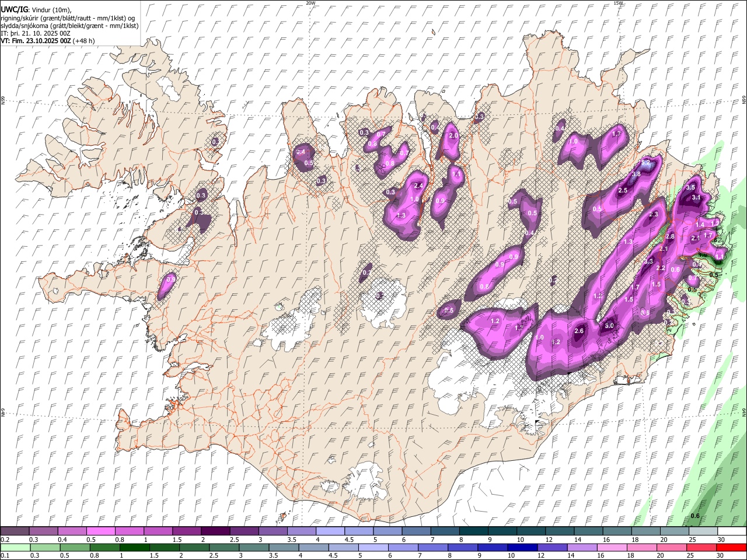This screenshot has width=747, height=560.
Task: Click the '2.4' snowfall value label
Action: (x=418, y=185)
